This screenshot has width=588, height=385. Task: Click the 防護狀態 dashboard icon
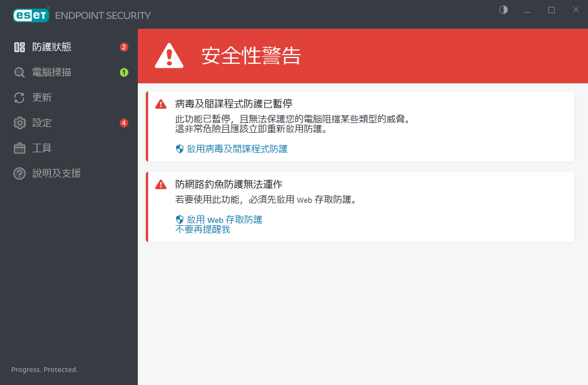[20, 47]
